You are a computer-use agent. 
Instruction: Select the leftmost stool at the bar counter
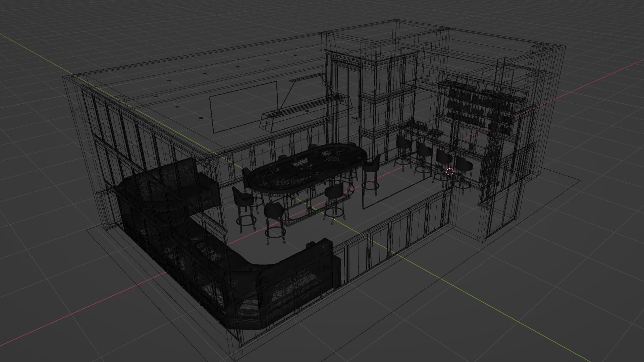tap(403, 152)
